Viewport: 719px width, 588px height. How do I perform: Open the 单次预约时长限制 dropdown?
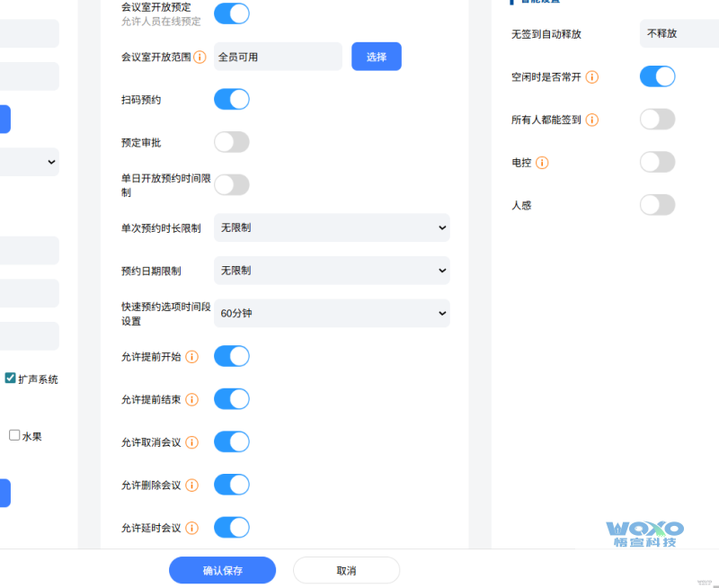pos(332,227)
